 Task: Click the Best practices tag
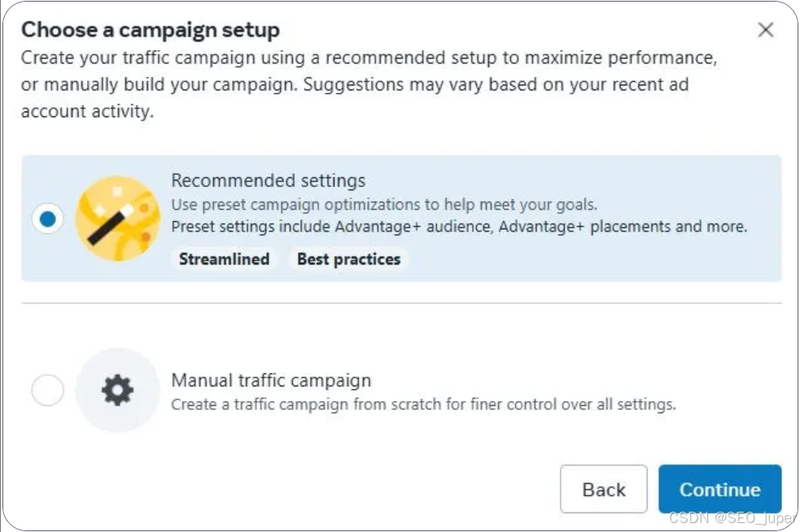pos(348,259)
